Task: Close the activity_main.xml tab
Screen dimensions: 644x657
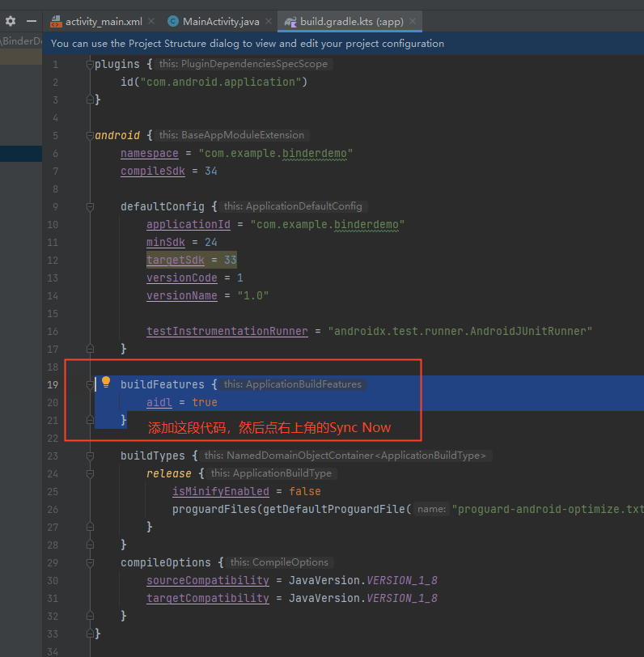Action: (x=151, y=21)
